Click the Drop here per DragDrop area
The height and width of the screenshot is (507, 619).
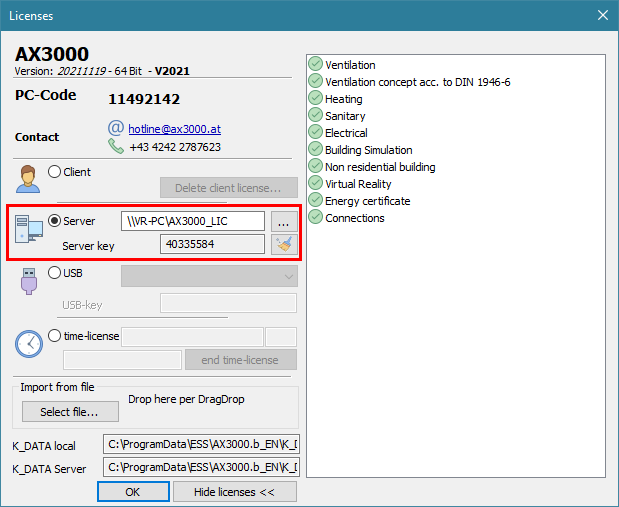(x=186, y=399)
